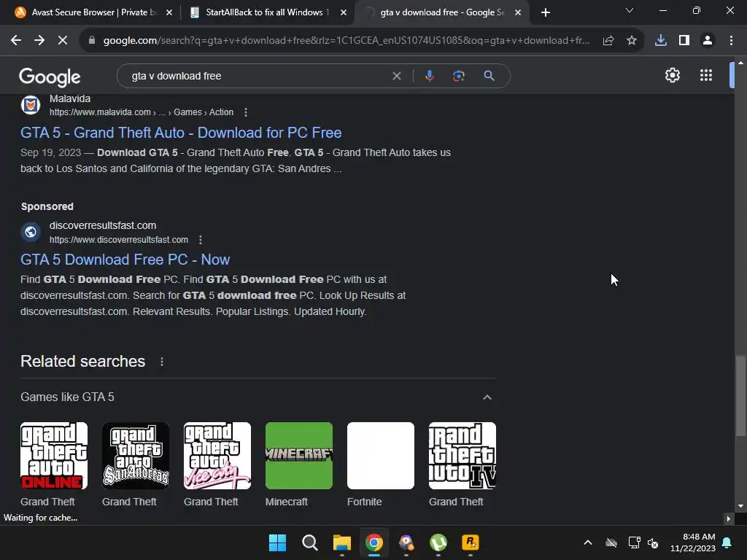This screenshot has height=560, width=747.
Task: Open the browser profile icon
Action: 708,41
